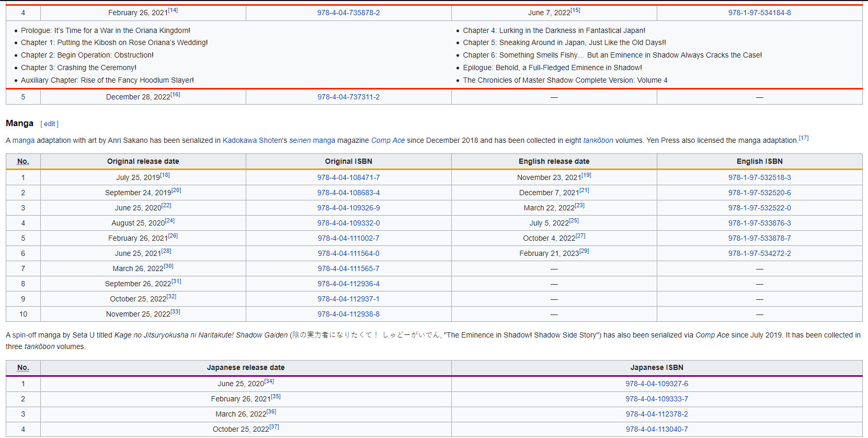Image resolution: width=868 pixels, height=438 pixels.
Task: Click footnote 19 next to November 23, 2021
Action: 586,175
